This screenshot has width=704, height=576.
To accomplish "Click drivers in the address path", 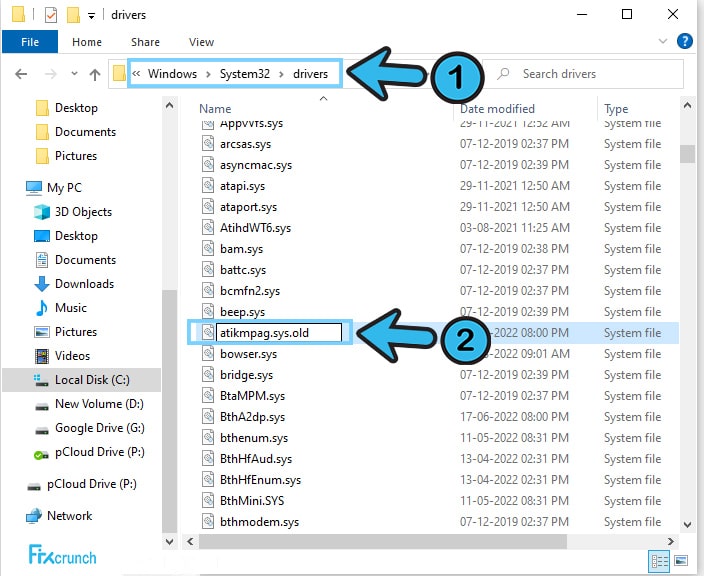I will coord(310,74).
